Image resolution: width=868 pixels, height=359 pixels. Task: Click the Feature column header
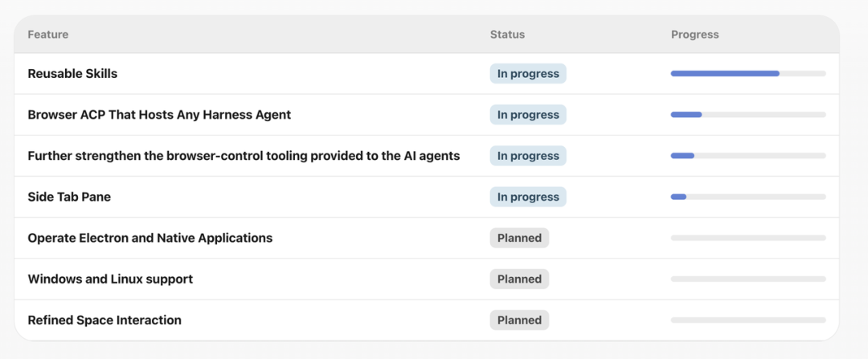point(48,35)
